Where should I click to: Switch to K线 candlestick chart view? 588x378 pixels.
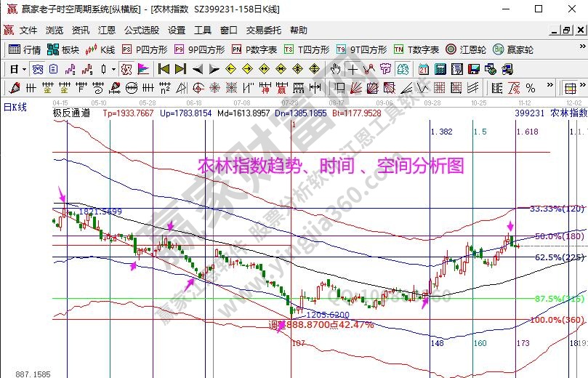point(100,49)
